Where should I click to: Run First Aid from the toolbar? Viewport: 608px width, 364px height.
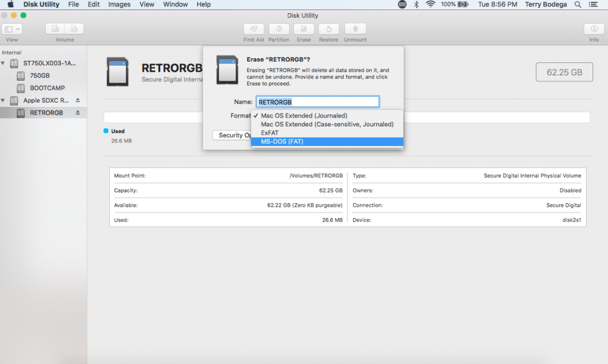point(254,29)
